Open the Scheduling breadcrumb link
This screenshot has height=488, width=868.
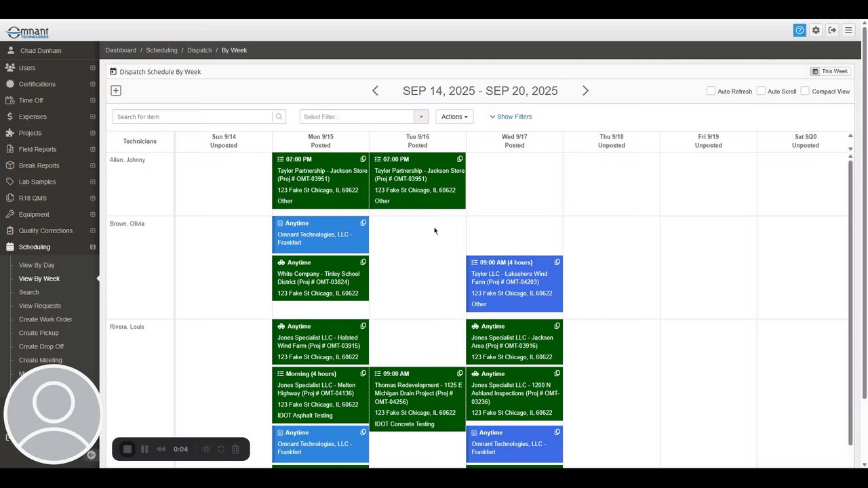[x=161, y=50]
